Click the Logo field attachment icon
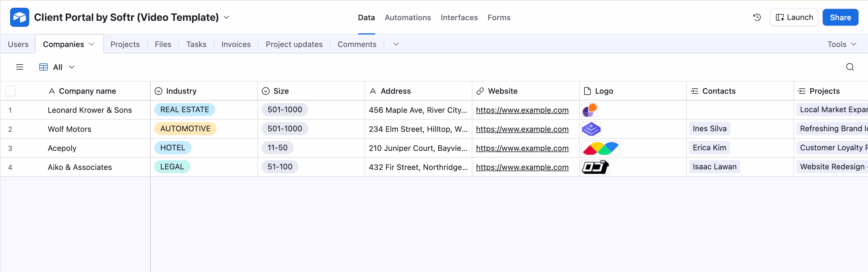The width and height of the screenshot is (868, 272). [x=587, y=91]
